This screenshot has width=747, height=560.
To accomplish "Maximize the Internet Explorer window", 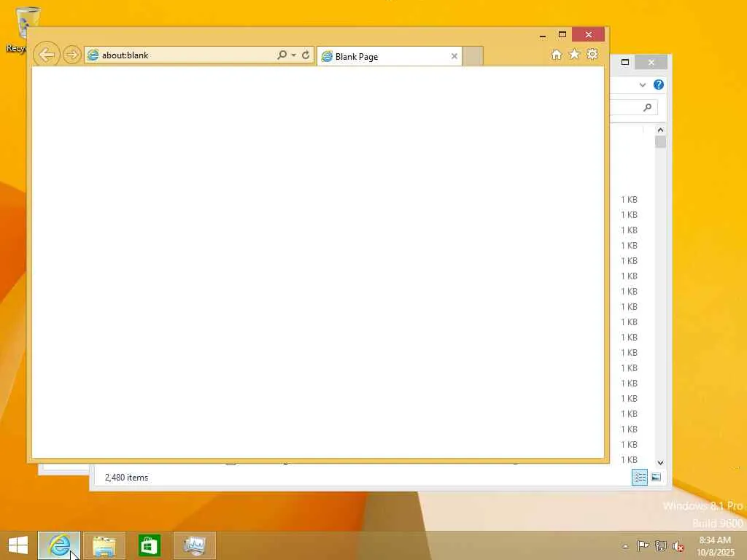I will tap(562, 34).
